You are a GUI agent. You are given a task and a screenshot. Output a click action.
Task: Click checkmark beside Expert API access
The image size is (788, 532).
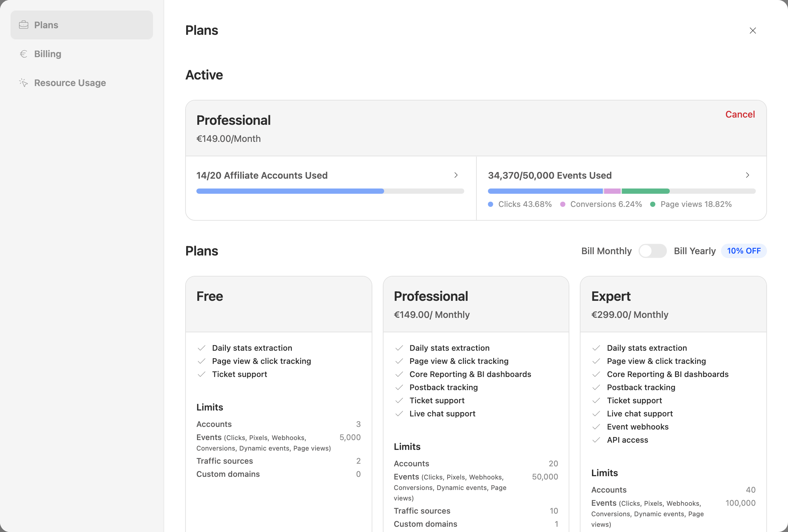[596, 440]
